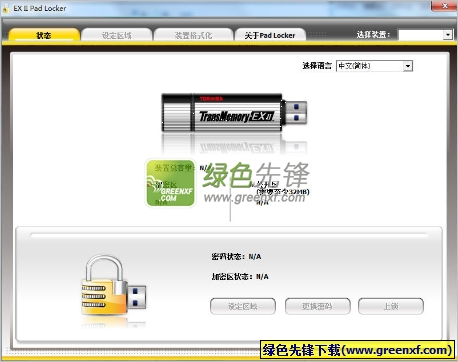Screen dimensions: 458x362
Task: Click the 加密区状态 N/A label
Action: [x=240, y=277]
